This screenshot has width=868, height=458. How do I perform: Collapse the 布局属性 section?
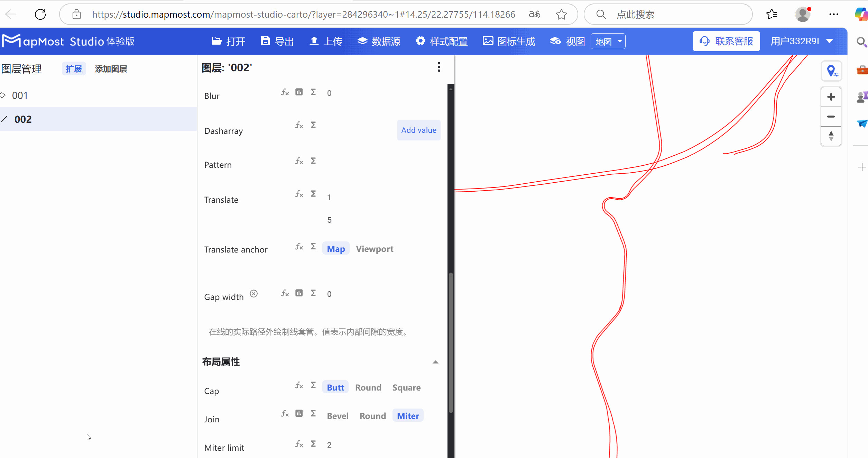(x=435, y=362)
